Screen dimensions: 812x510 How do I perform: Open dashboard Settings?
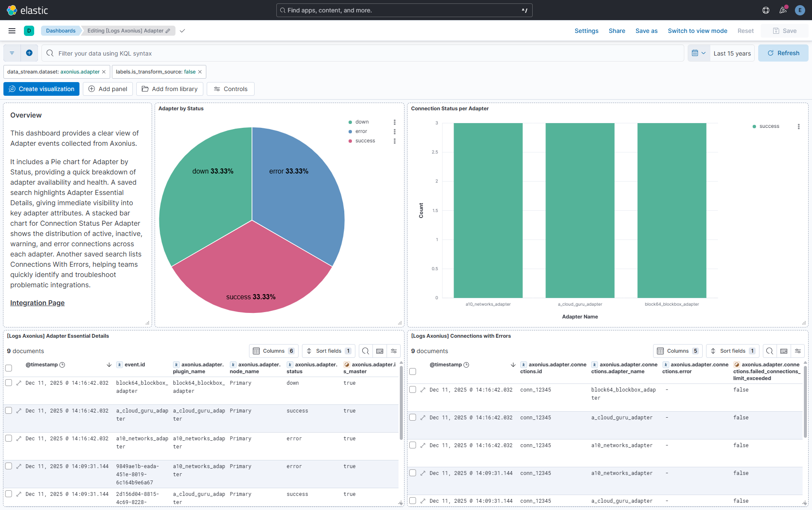(586, 31)
